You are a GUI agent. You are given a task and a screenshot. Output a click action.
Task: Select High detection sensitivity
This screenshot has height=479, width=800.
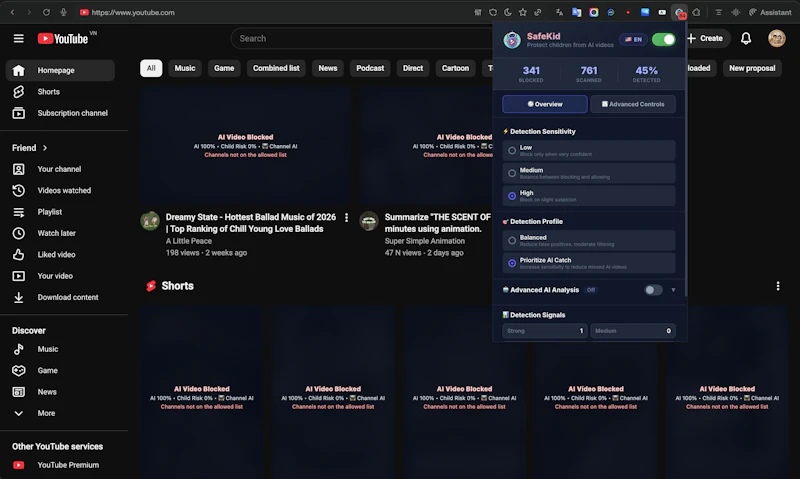click(x=589, y=196)
